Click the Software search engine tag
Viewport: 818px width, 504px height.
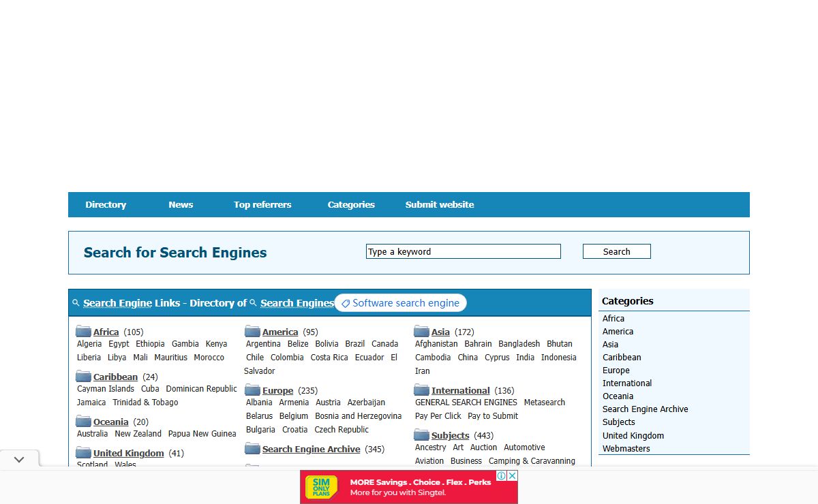(x=401, y=303)
